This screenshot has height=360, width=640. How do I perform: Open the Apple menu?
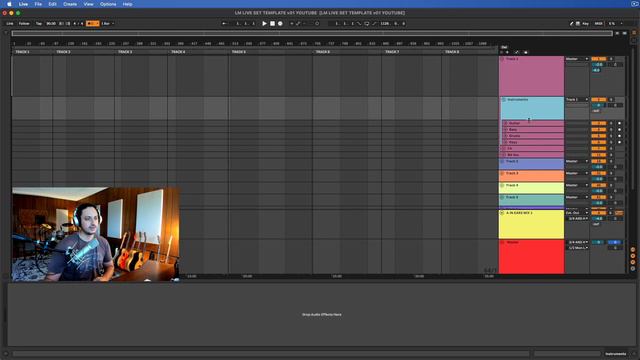9,4
